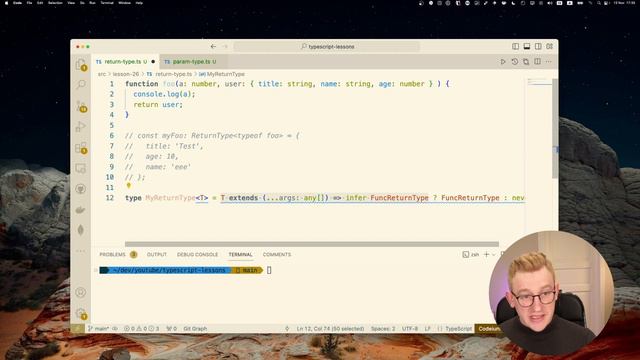Screen dimensions: 640x360
Task: Split the editor to the right
Action: (x=538, y=62)
